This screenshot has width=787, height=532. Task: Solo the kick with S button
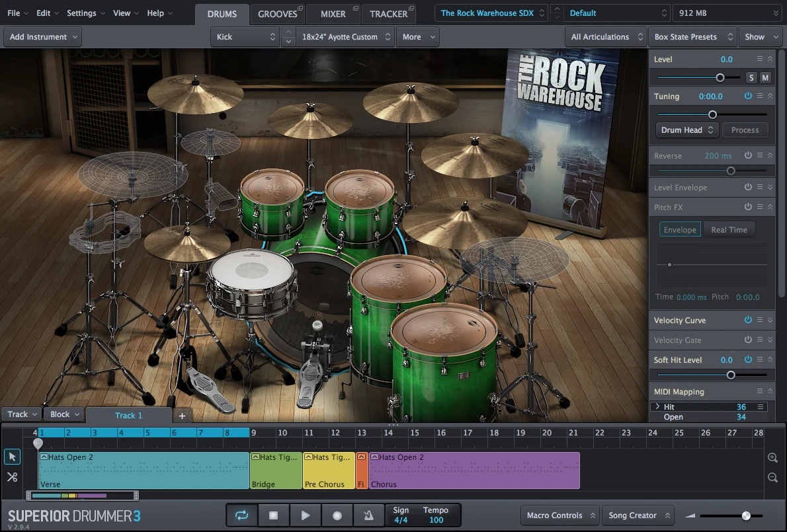click(x=751, y=78)
